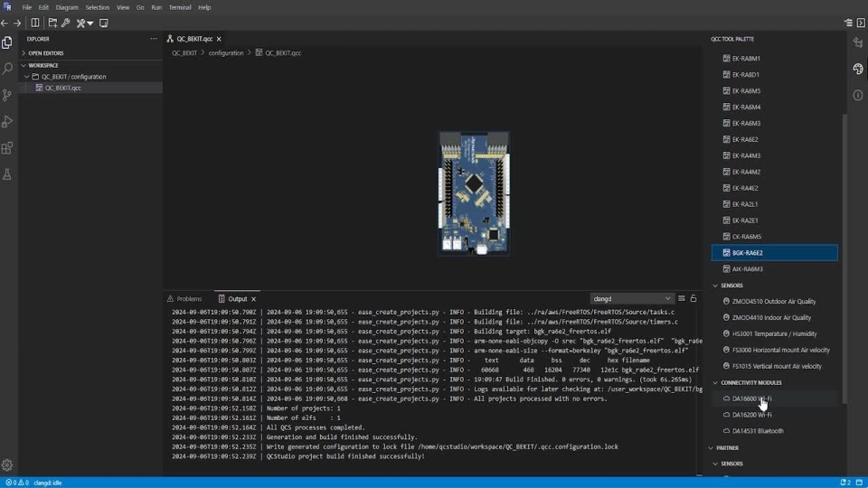Screen dimensions: 868x488
Task: Open the Diagram menu
Action: [67, 7]
